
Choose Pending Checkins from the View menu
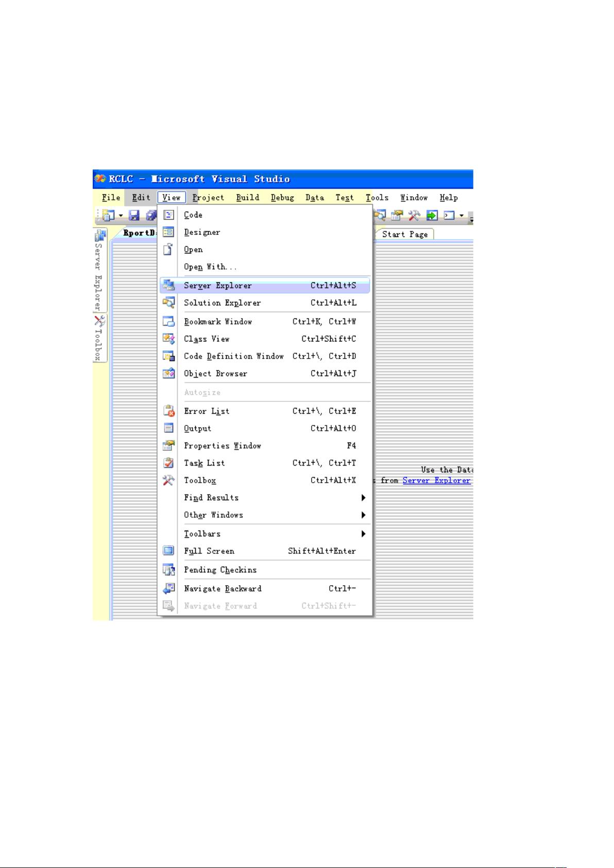point(220,570)
